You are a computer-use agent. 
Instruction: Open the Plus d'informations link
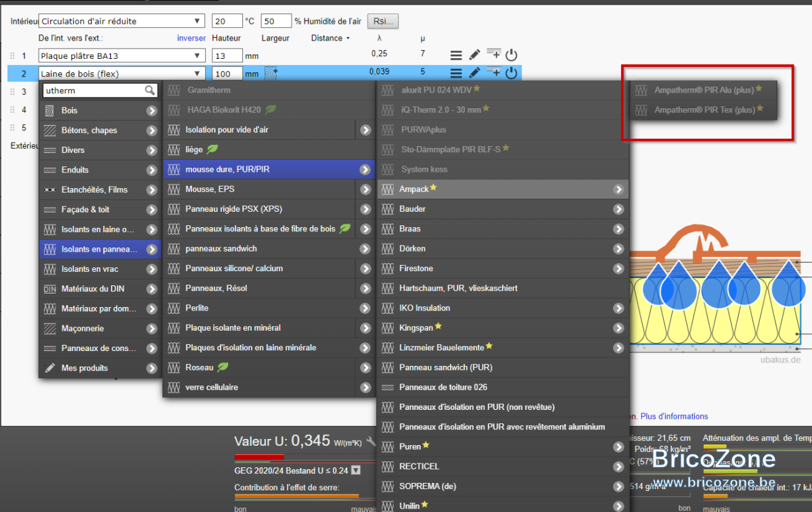coord(675,416)
